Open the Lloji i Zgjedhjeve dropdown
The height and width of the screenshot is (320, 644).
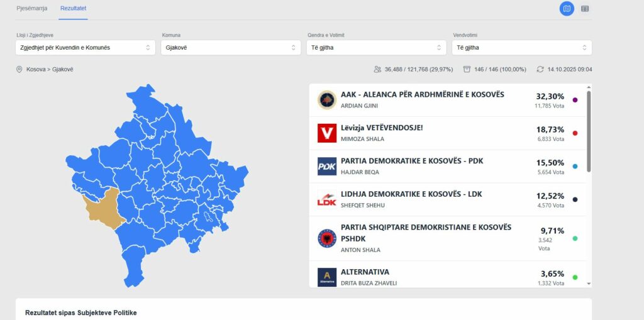(86, 48)
